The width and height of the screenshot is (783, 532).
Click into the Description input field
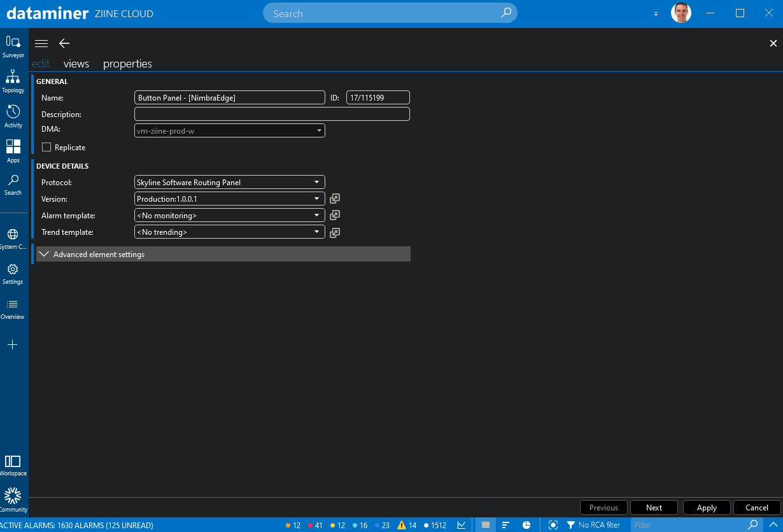coord(272,114)
